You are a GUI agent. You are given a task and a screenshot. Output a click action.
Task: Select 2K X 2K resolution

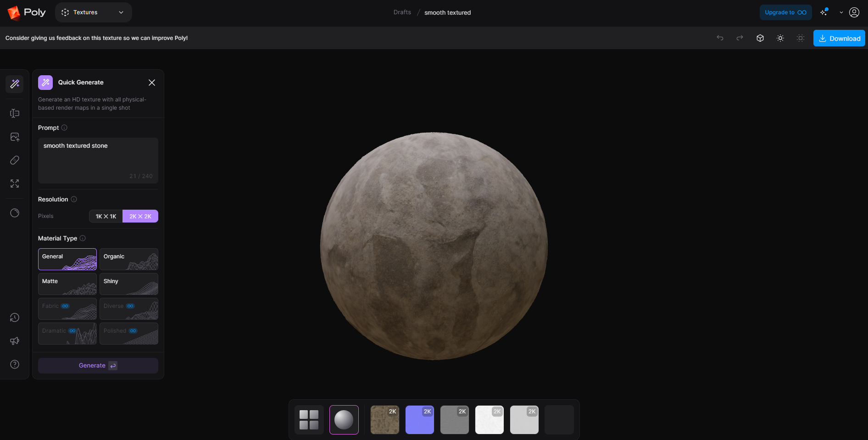(x=140, y=216)
